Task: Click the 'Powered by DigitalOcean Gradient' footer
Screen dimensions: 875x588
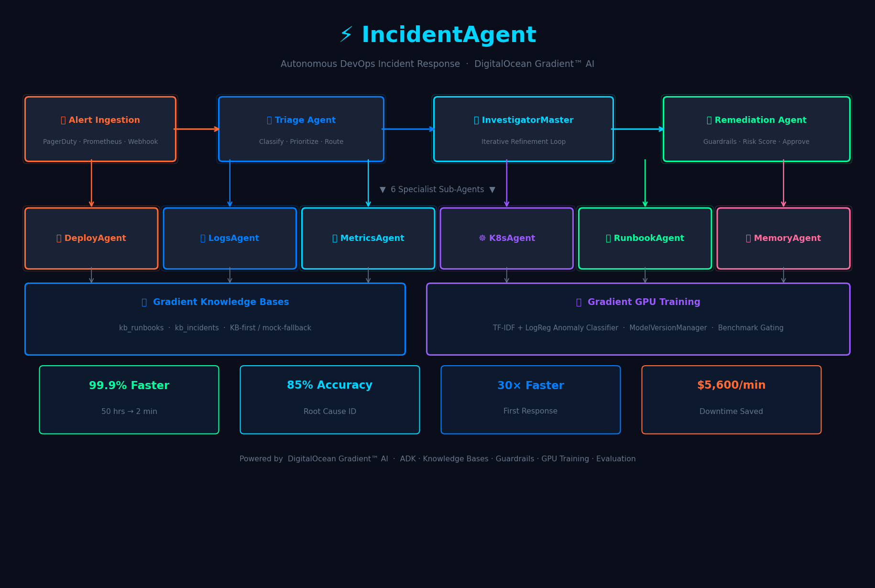Action: (437, 459)
